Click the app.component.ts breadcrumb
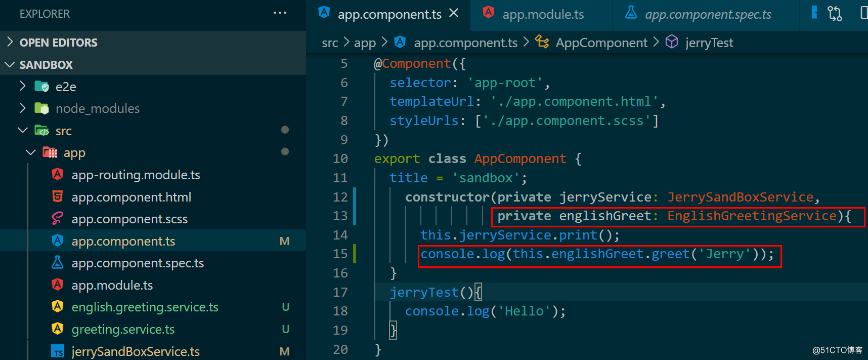Image resolution: width=868 pixels, height=360 pixels. coord(465,43)
